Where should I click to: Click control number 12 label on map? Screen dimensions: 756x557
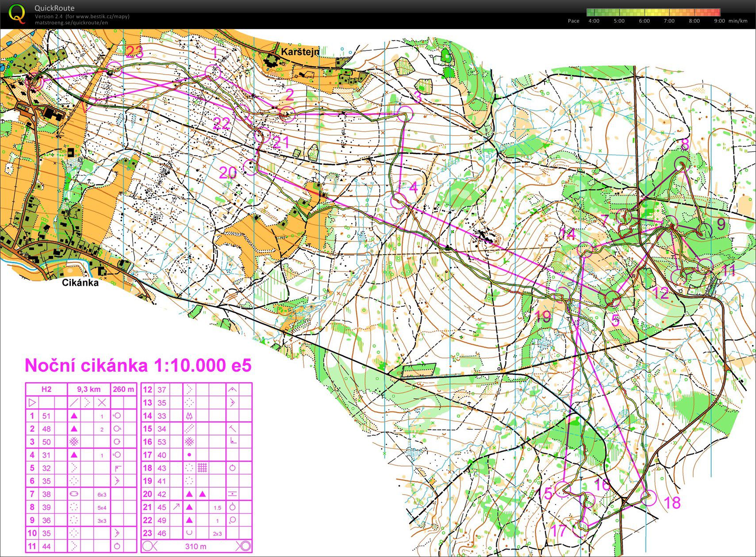661,293
